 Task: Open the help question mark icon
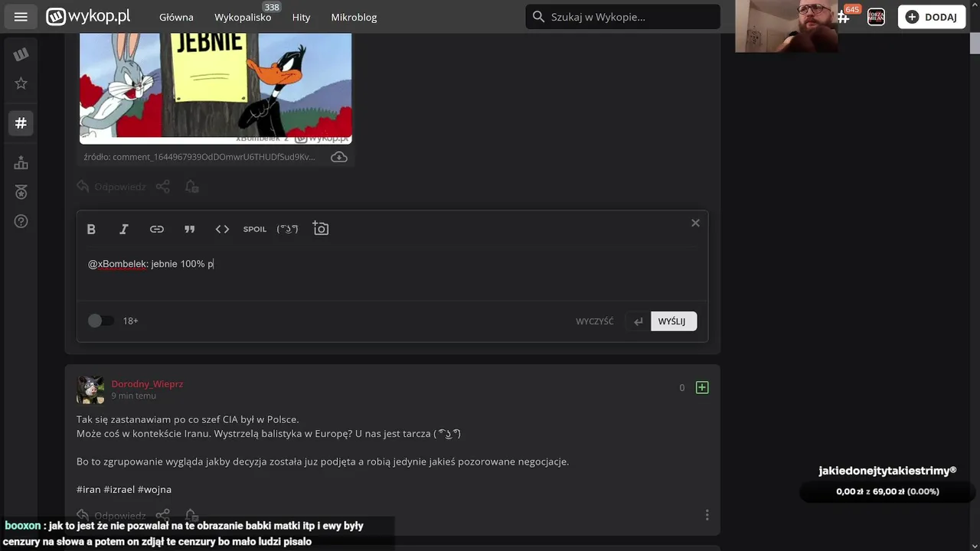pyautogui.click(x=21, y=221)
